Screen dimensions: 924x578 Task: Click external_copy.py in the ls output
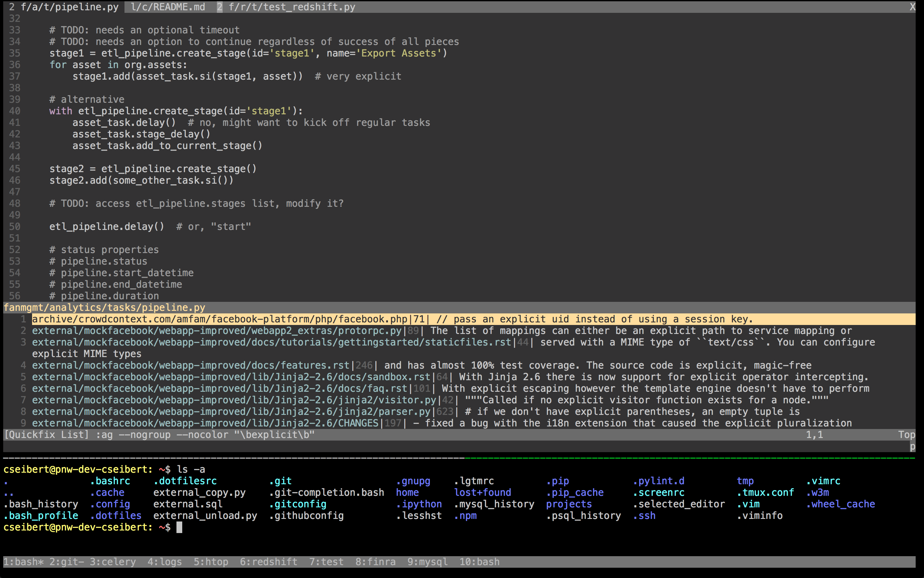click(x=199, y=492)
